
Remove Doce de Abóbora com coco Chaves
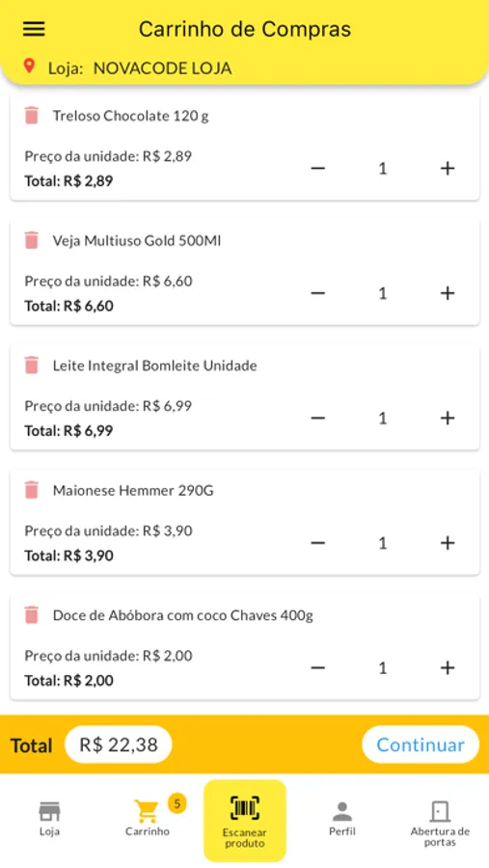[32, 614]
